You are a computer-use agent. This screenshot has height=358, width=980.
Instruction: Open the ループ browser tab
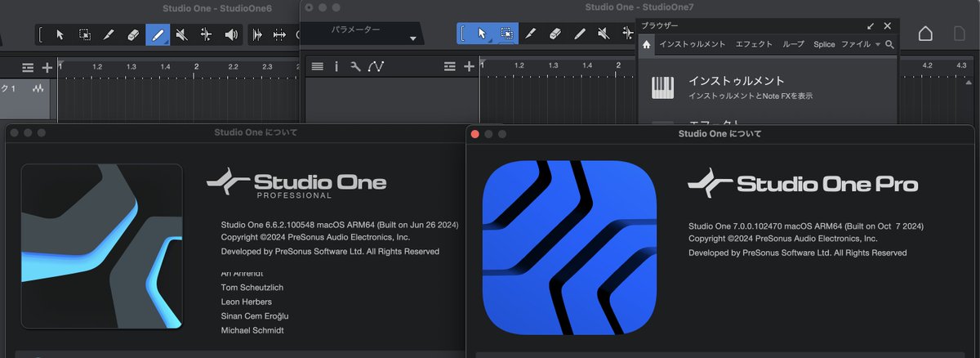[x=793, y=44]
